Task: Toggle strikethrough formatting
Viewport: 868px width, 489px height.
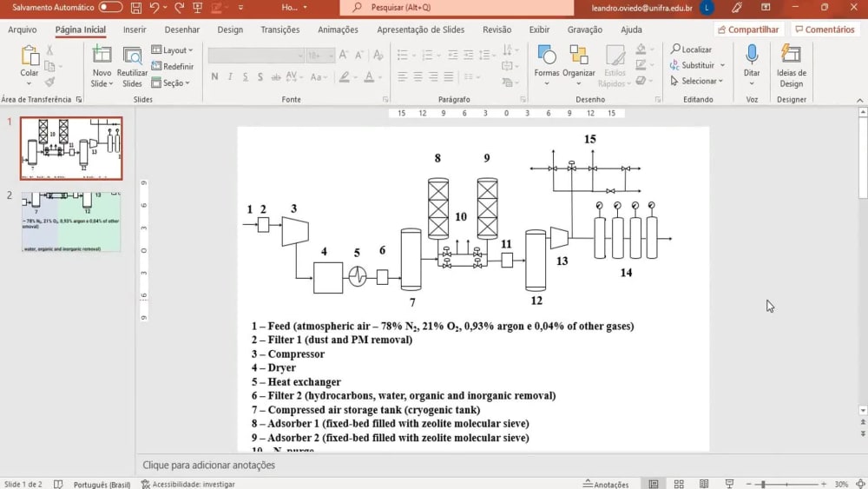Action: tap(276, 77)
